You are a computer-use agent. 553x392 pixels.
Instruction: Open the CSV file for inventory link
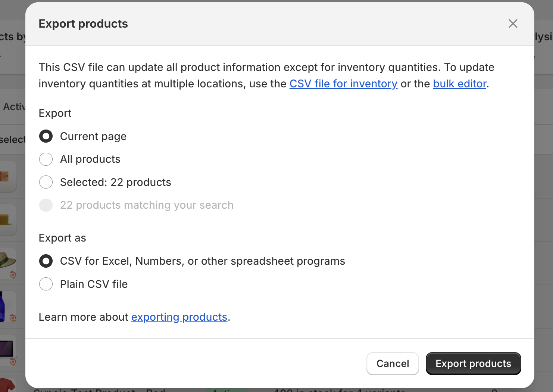point(343,84)
